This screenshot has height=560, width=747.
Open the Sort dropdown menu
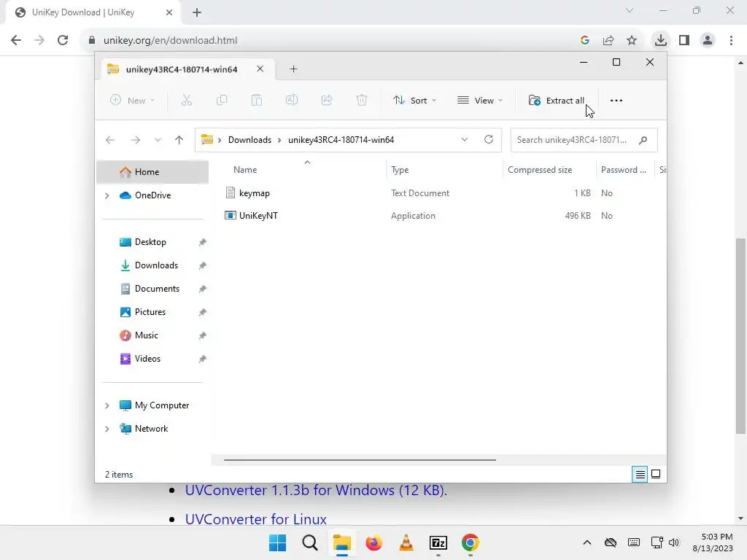point(414,101)
